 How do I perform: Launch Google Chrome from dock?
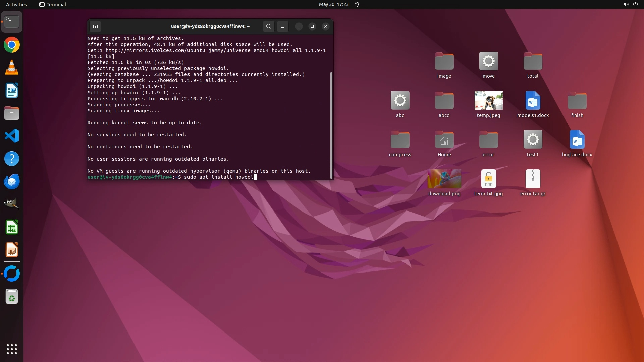12,45
